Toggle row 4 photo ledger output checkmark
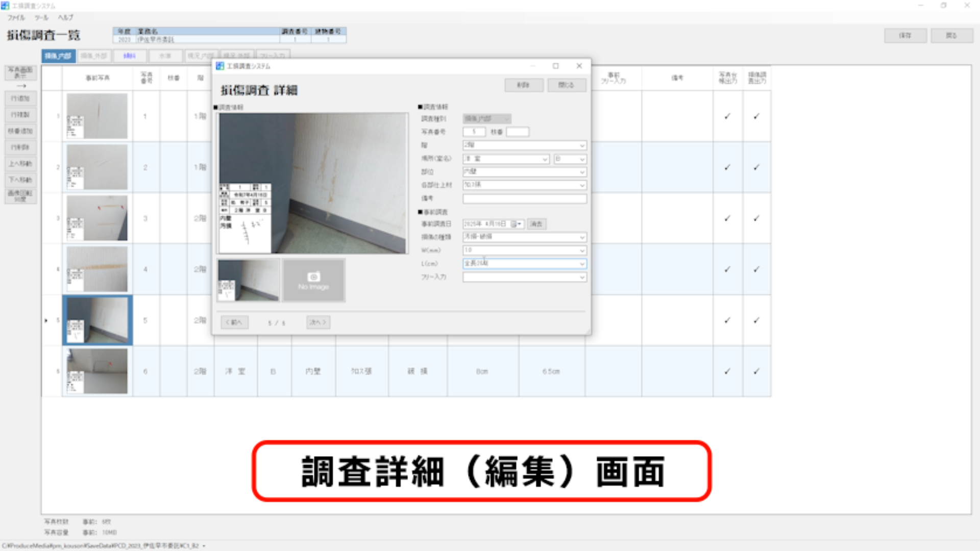Screen dimensions: 980x551 (727, 269)
